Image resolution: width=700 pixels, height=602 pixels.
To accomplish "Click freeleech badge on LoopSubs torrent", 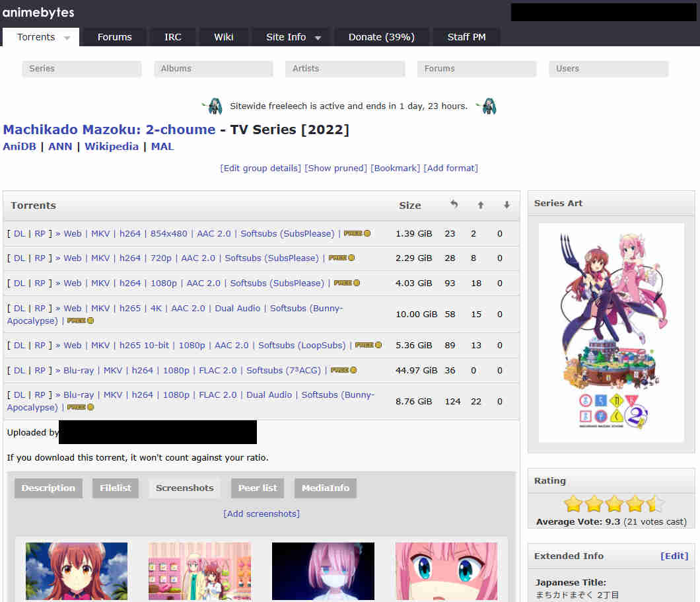I will (x=368, y=345).
